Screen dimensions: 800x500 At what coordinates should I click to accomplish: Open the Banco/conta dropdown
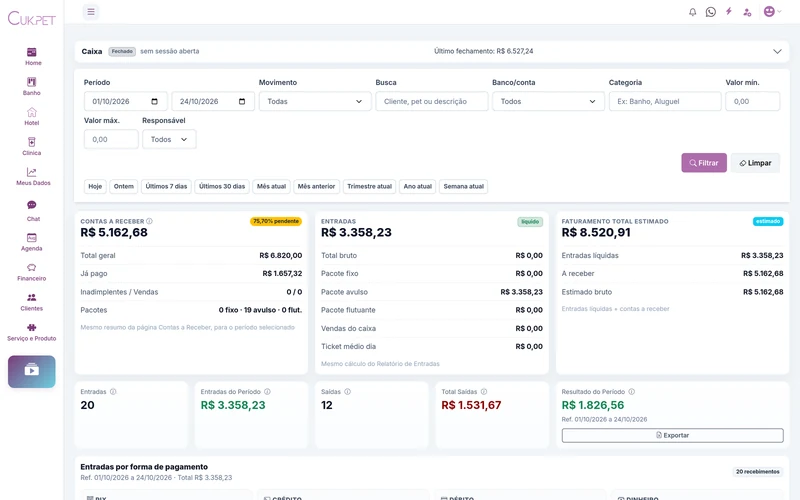click(x=548, y=102)
